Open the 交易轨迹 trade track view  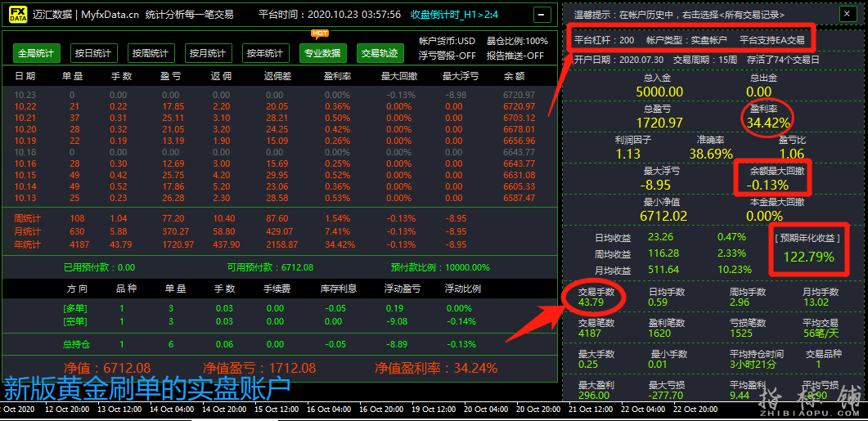[380, 53]
